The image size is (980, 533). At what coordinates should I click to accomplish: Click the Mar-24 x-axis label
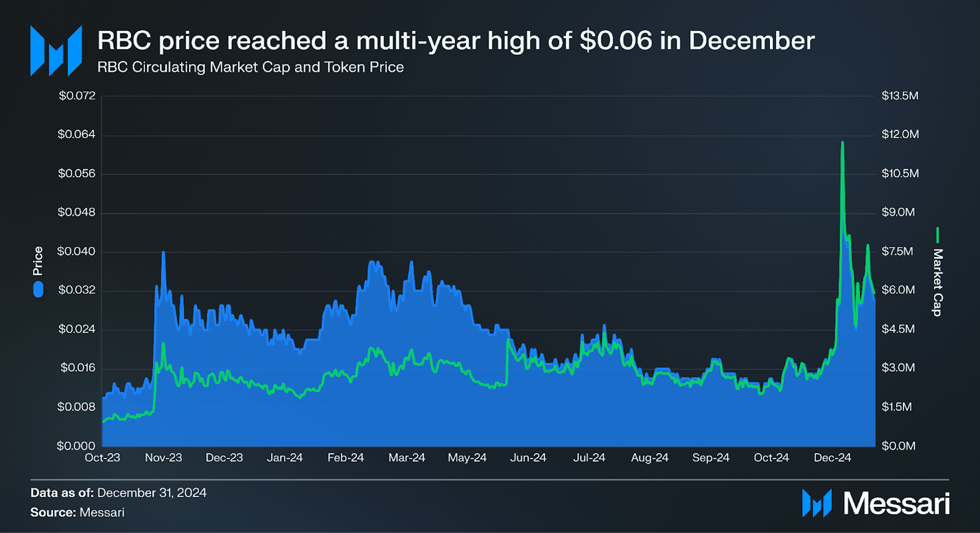pos(407,458)
